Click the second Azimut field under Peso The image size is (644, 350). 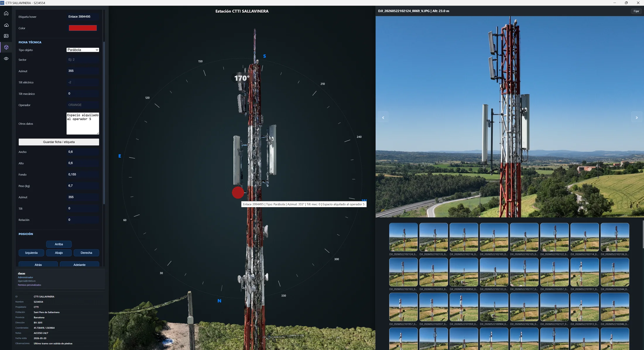click(83, 197)
